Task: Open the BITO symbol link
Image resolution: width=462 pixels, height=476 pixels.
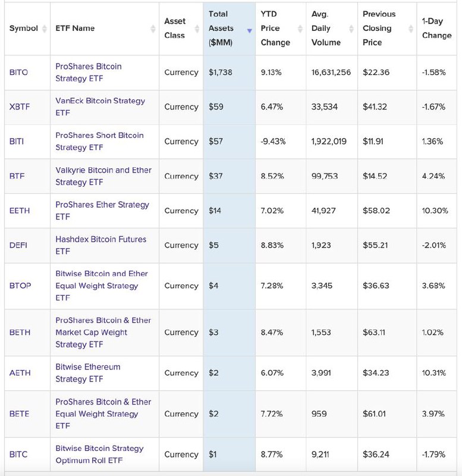Action: (x=18, y=72)
